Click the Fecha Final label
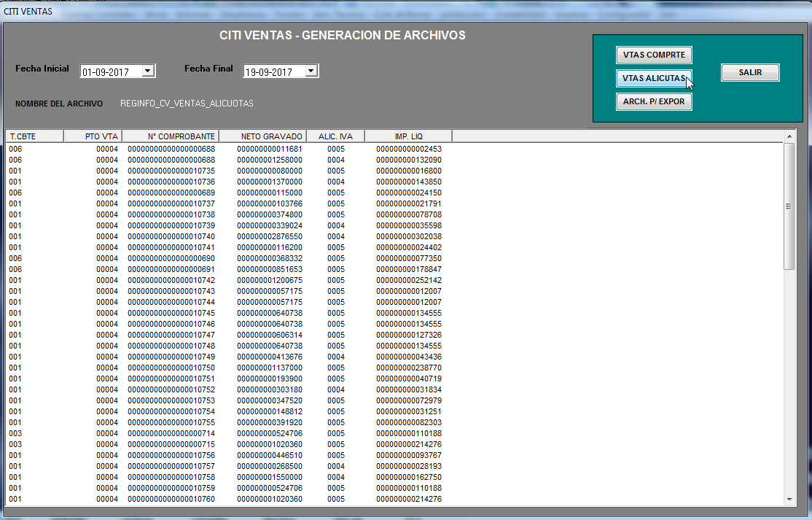Image resolution: width=812 pixels, height=520 pixels. 208,69
